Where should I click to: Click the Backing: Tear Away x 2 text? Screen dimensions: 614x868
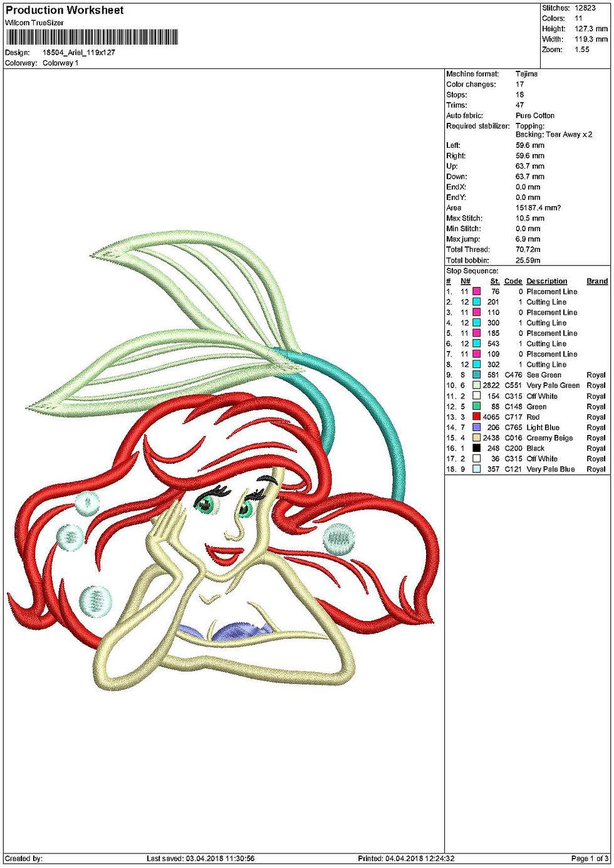(554, 135)
